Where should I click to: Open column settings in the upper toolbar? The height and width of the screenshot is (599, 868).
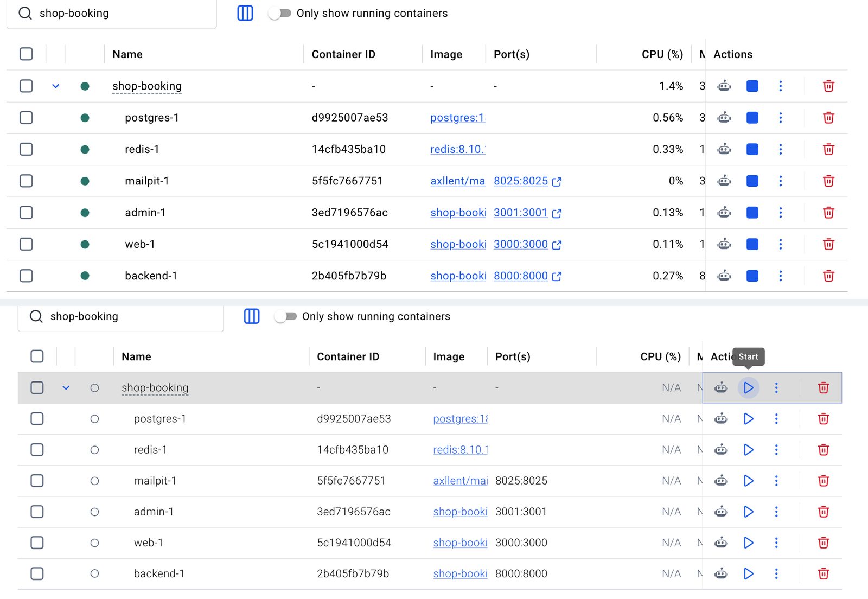point(245,13)
